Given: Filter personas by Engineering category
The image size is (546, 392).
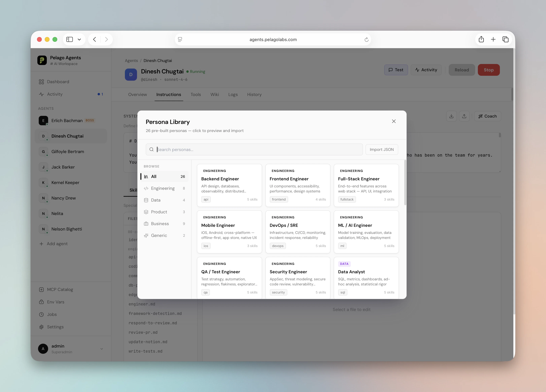Looking at the screenshot, I should 164,188.
